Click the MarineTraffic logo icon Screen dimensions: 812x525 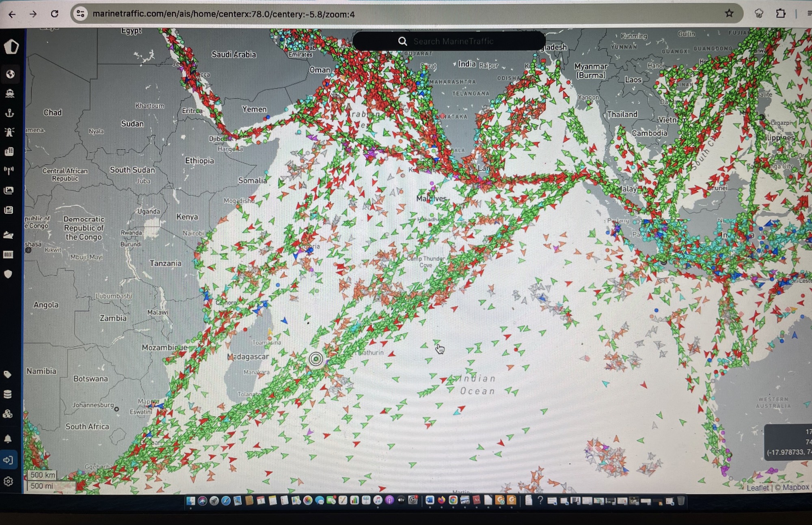(11, 47)
